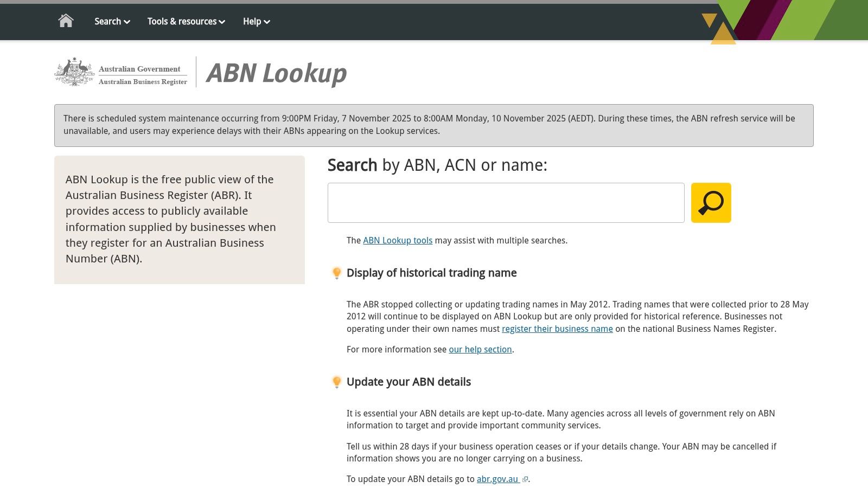
Task: Expand the Search navigation menu
Action: click(112, 22)
